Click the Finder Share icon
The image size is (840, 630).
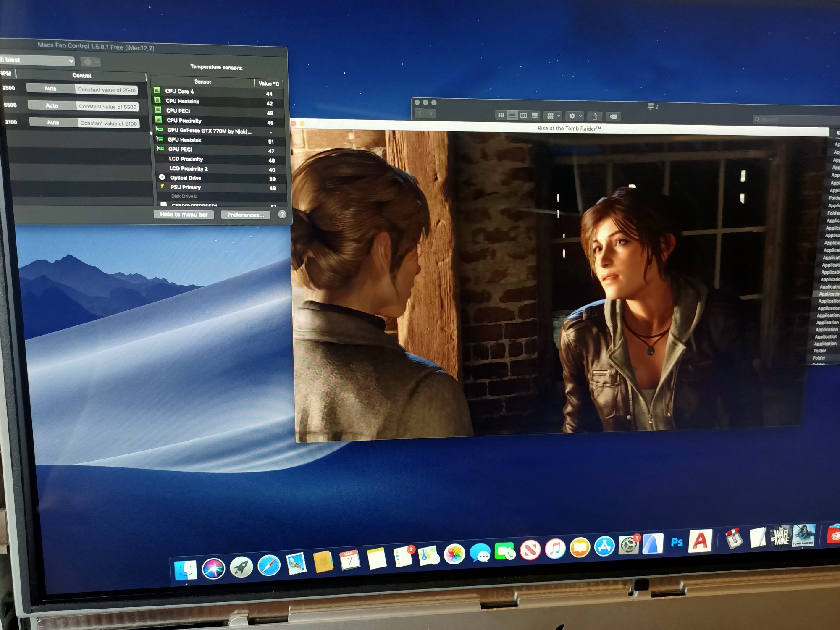coord(595,116)
